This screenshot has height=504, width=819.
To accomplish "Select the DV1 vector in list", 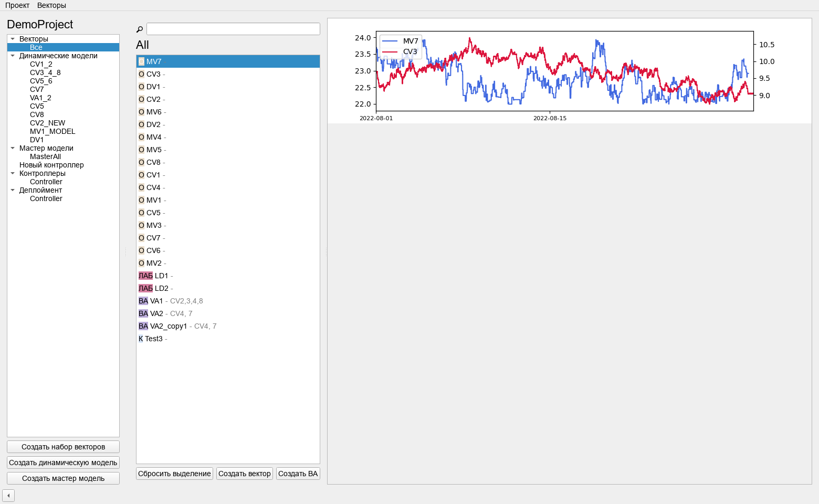I will (228, 87).
